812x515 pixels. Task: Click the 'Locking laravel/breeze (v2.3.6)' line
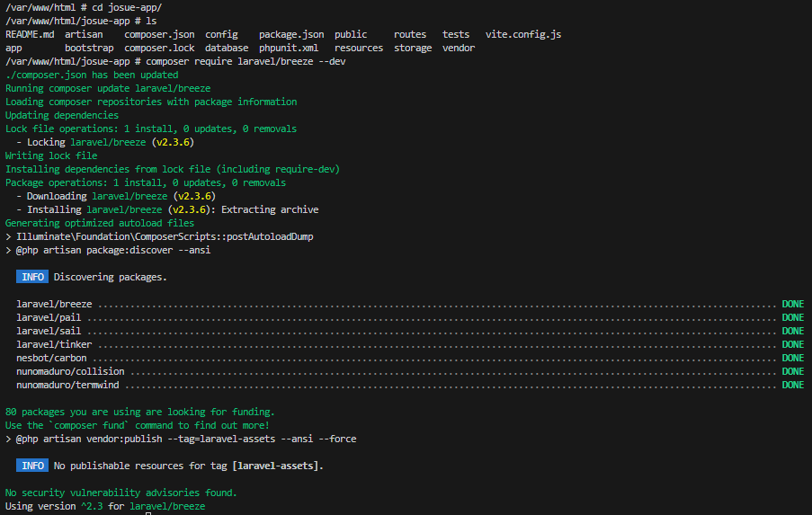pos(105,142)
